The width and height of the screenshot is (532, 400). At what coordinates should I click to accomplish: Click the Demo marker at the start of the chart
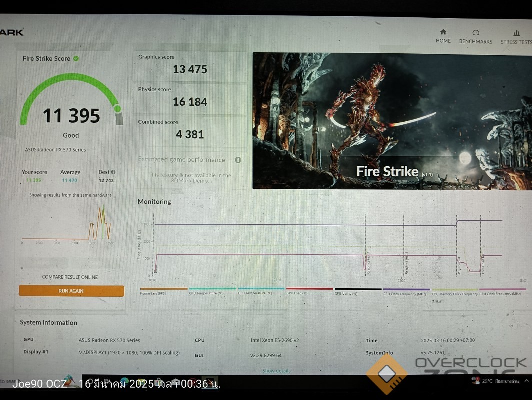(x=156, y=269)
